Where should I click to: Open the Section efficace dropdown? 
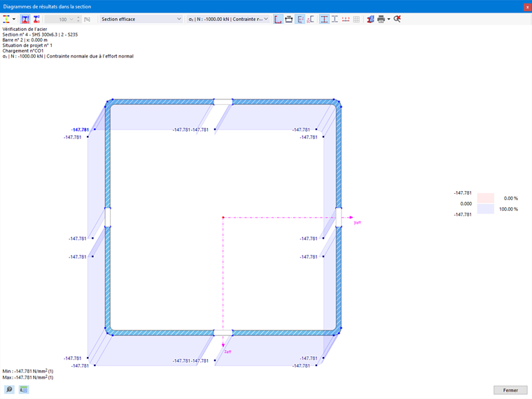click(141, 20)
